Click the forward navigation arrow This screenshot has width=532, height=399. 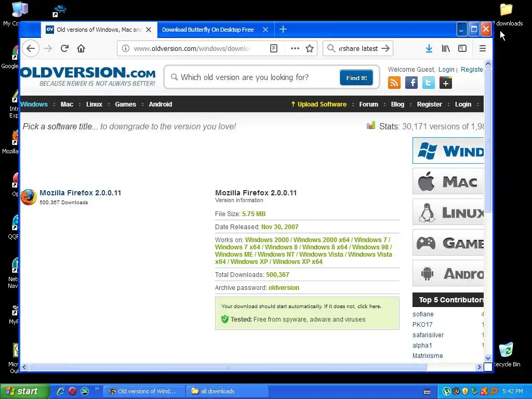[48, 48]
